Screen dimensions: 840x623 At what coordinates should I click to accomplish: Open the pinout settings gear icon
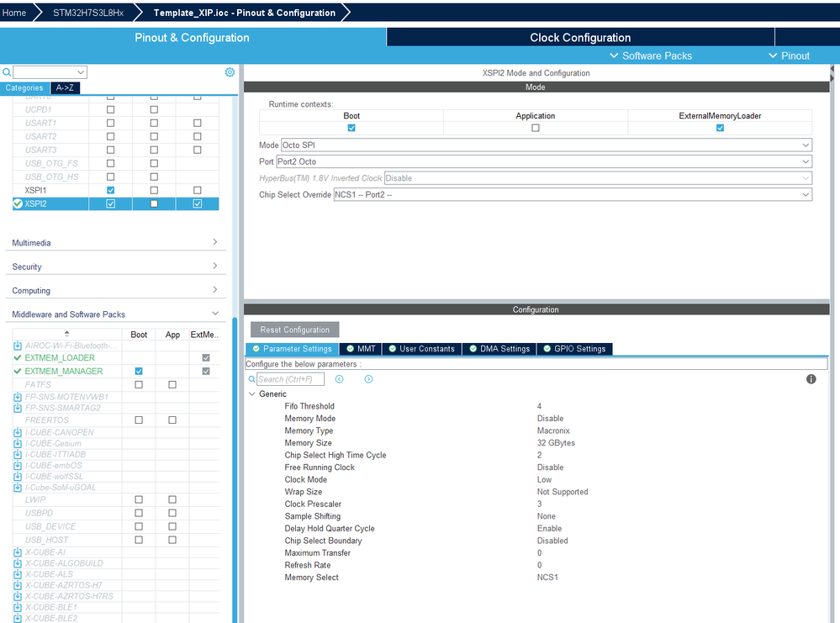click(230, 72)
